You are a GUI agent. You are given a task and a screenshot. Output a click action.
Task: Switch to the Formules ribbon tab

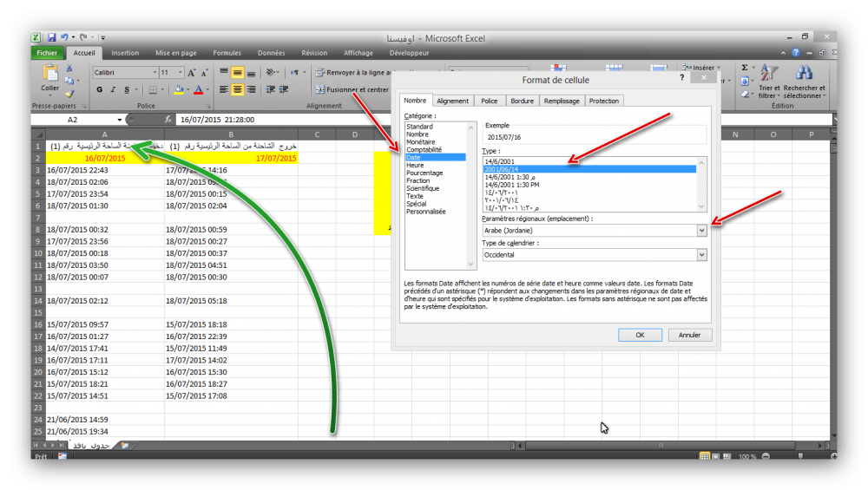pyautogui.click(x=227, y=53)
